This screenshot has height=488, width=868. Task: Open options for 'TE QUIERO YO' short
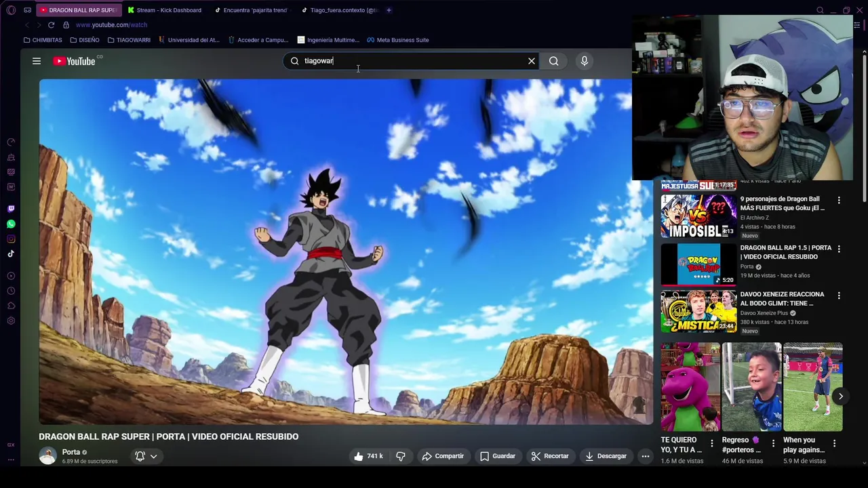pyautogui.click(x=712, y=444)
